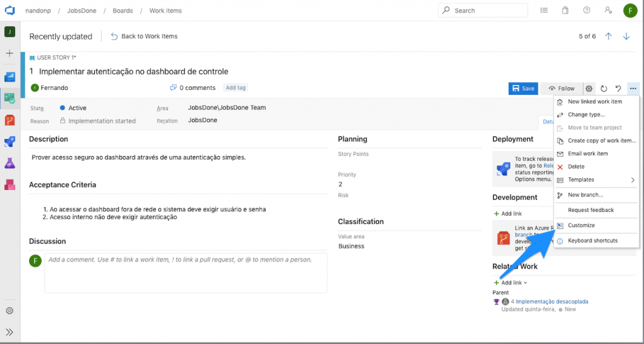Open the Boards hub icon in sidebar
The height and width of the screenshot is (344, 644).
point(9,99)
